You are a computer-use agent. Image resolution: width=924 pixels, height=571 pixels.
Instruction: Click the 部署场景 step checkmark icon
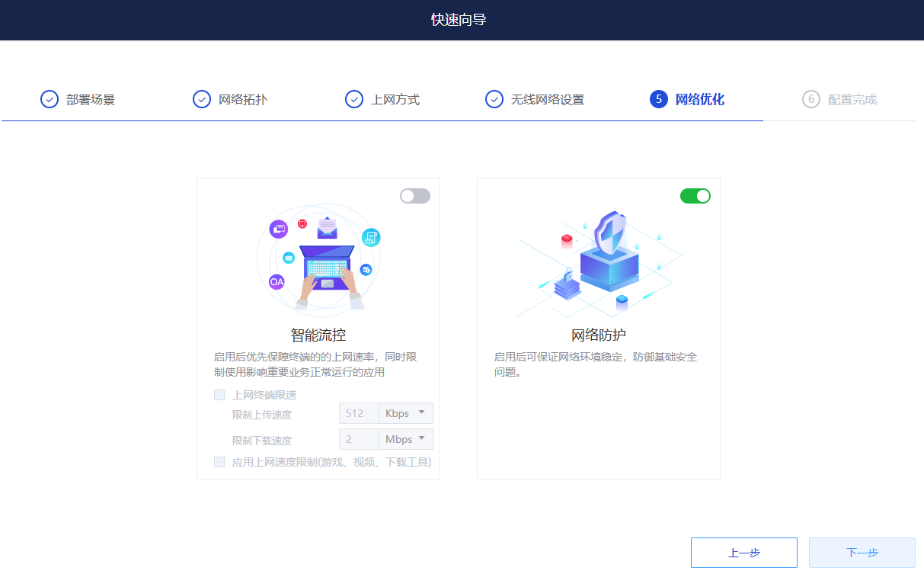click(x=50, y=99)
